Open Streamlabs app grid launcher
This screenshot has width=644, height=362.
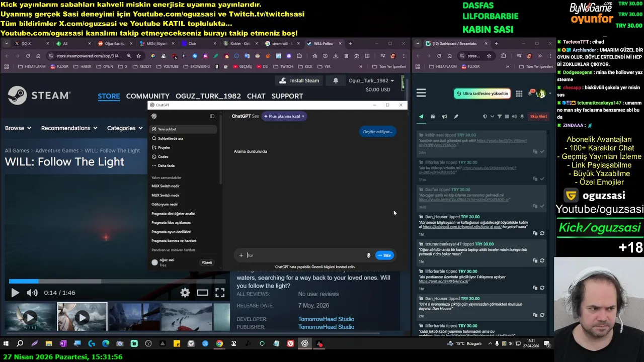pos(519,94)
